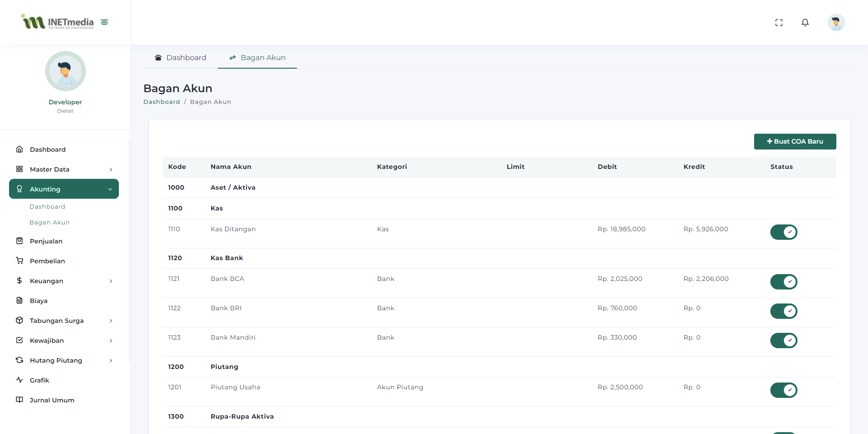868x434 pixels.
Task: Open the user avatar in top bar
Action: point(836,23)
